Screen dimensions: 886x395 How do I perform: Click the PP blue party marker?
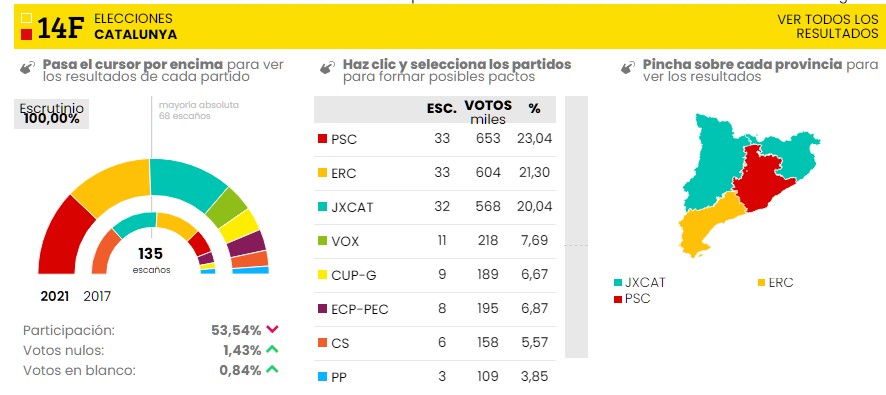[323, 376]
